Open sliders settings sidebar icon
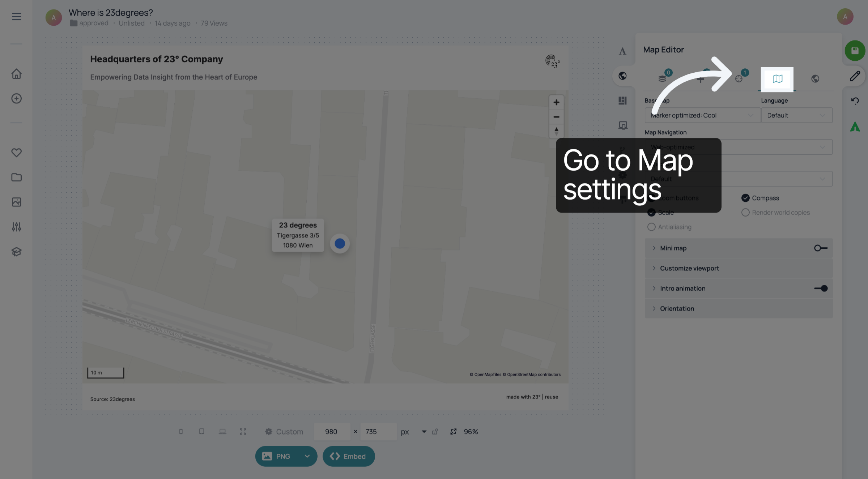Viewport: 868px width, 479px height. [x=16, y=227]
